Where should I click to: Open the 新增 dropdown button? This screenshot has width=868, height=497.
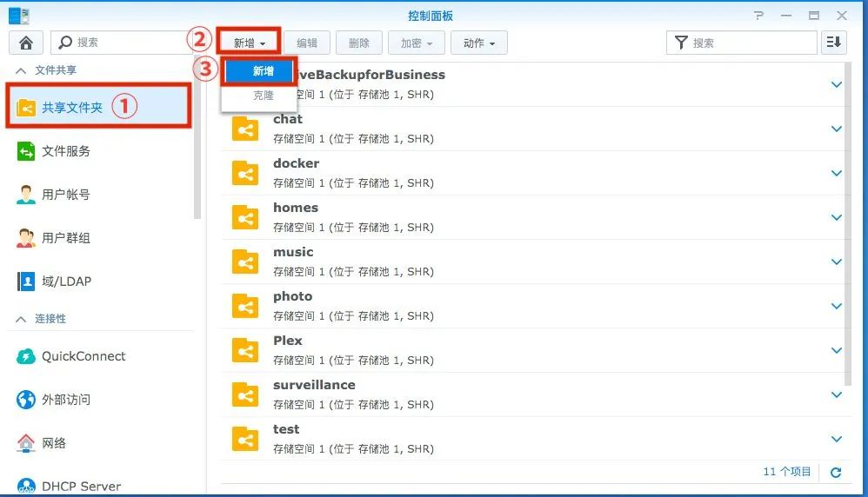[249, 43]
